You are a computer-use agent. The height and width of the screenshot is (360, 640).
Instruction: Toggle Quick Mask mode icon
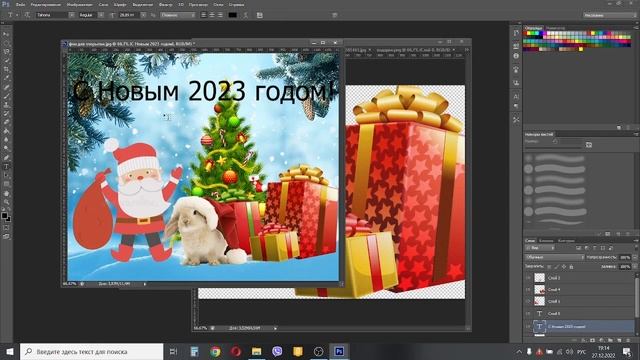pyautogui.click(x=6, y=228)
